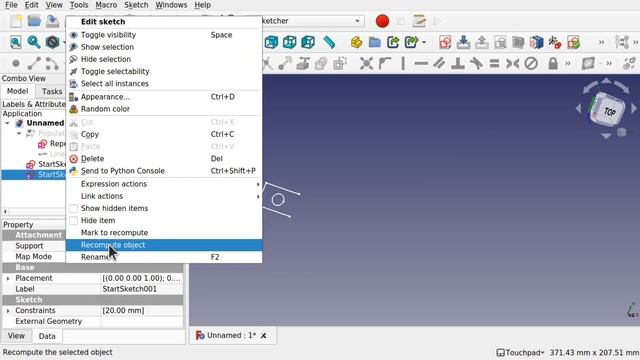This screenshot has width=640, height=360.
Task: Choose Delete in context menu
Action: coord(164,159)
